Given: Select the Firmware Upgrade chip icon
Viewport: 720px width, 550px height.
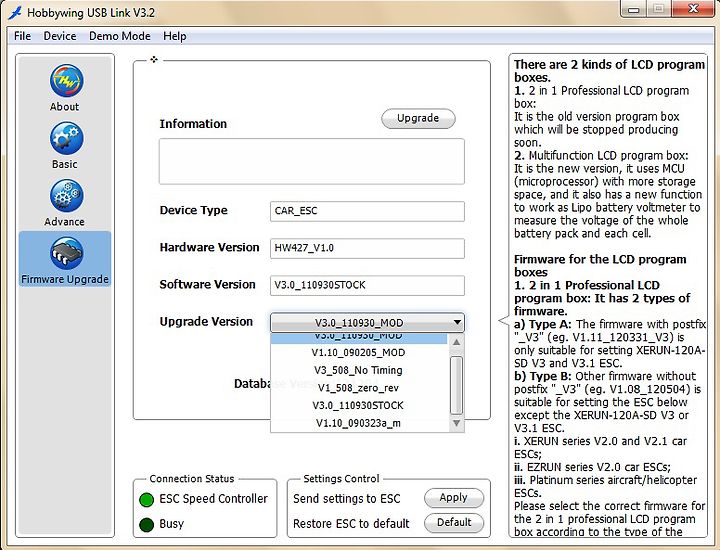Looking at the screenshot, I should coord(66,253).
